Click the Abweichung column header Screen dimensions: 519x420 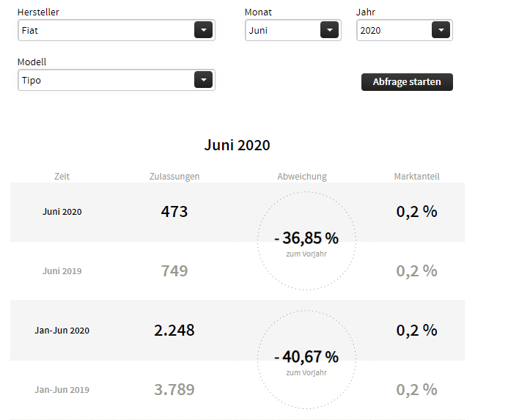tap(302, 177)
